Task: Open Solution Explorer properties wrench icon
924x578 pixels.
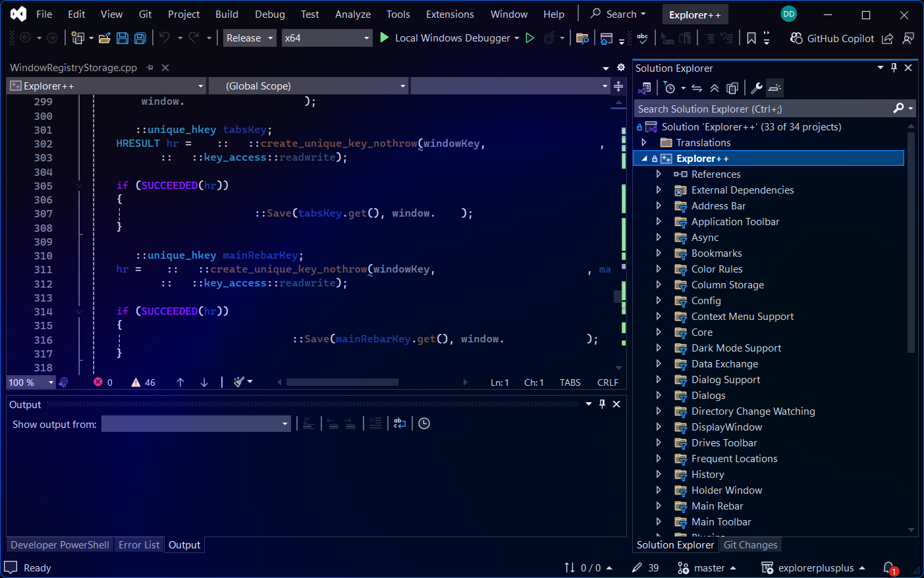Action: 757,88
